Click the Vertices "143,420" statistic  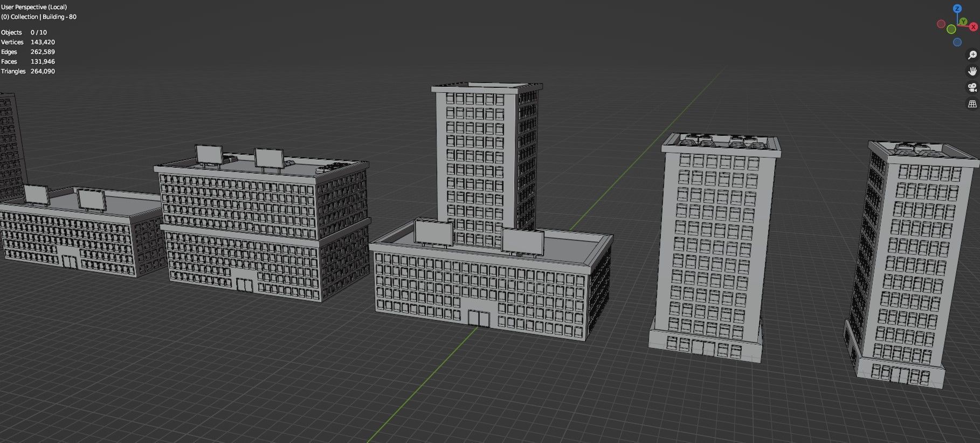(43, 42)
